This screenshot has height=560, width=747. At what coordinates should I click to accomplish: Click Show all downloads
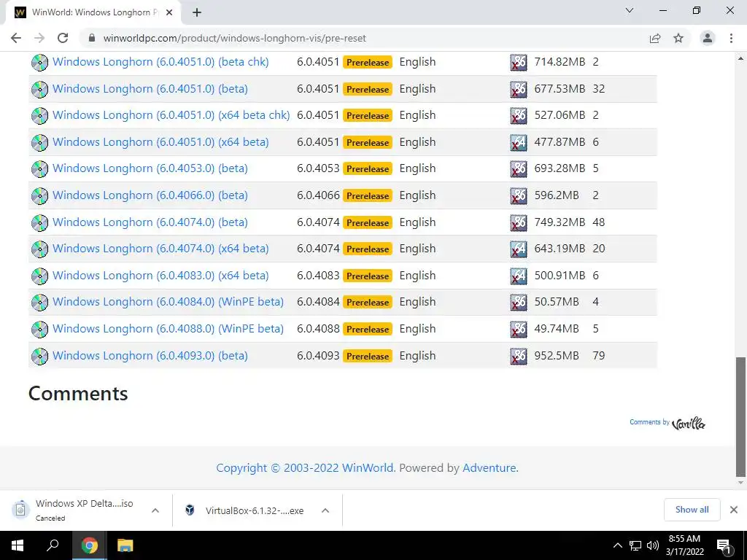point(692,510)
